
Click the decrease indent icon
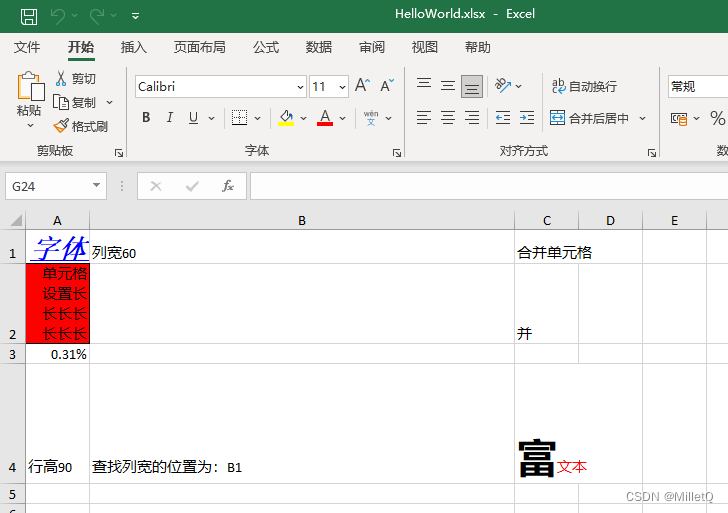pos(503,117)
